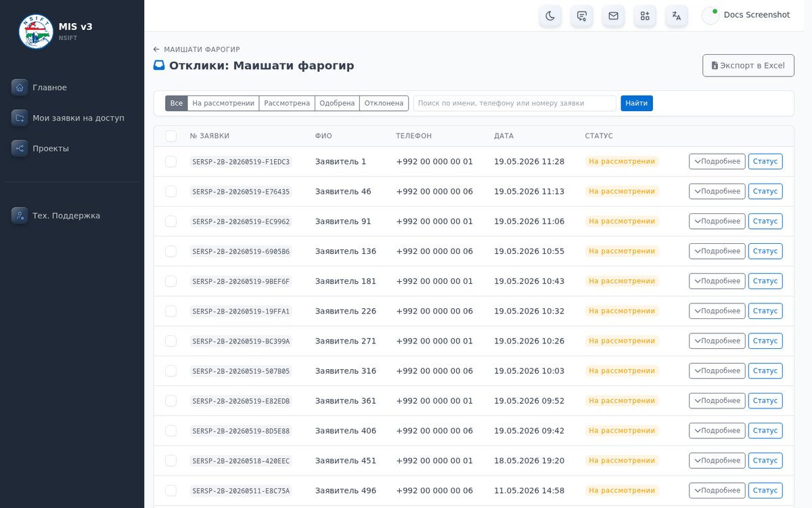Tick the checkbox for Заявитель 136
The image size is (812, 508).
(171, 251)
